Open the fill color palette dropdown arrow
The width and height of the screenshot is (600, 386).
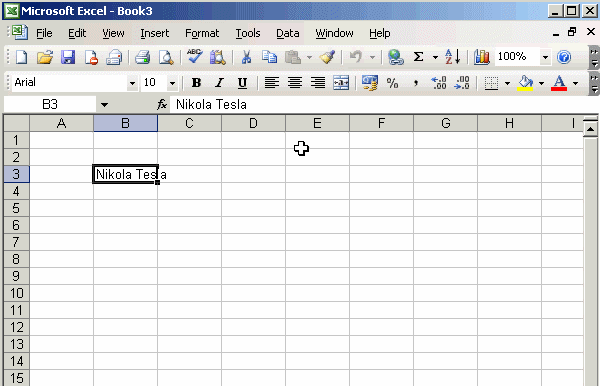coord(541,83)
